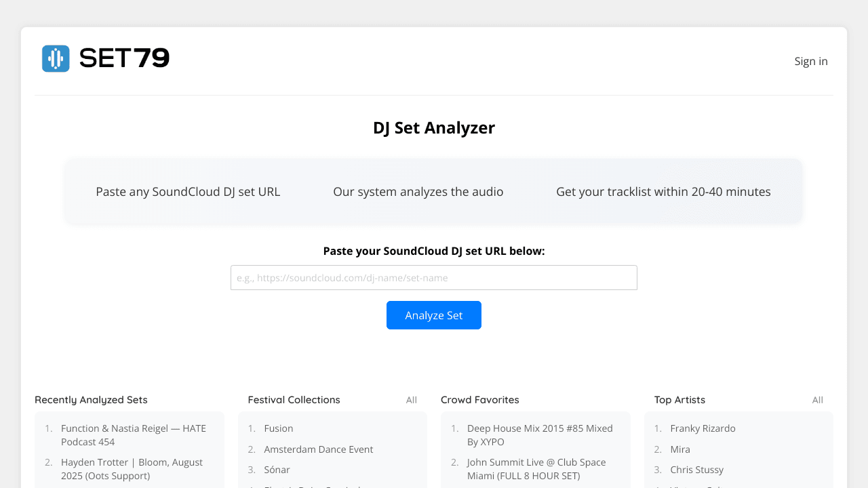
Task: Open the Amsterdam Dance Event collection
Action: 318,449
